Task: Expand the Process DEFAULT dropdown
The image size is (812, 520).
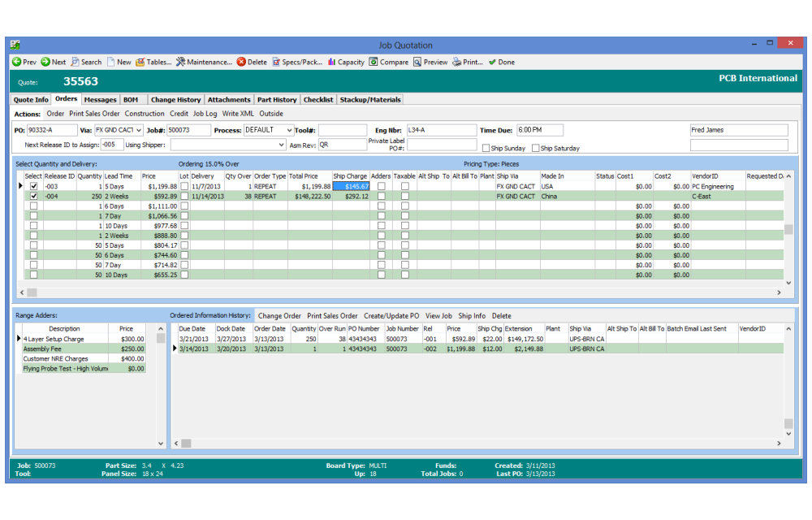Action: 290,130
